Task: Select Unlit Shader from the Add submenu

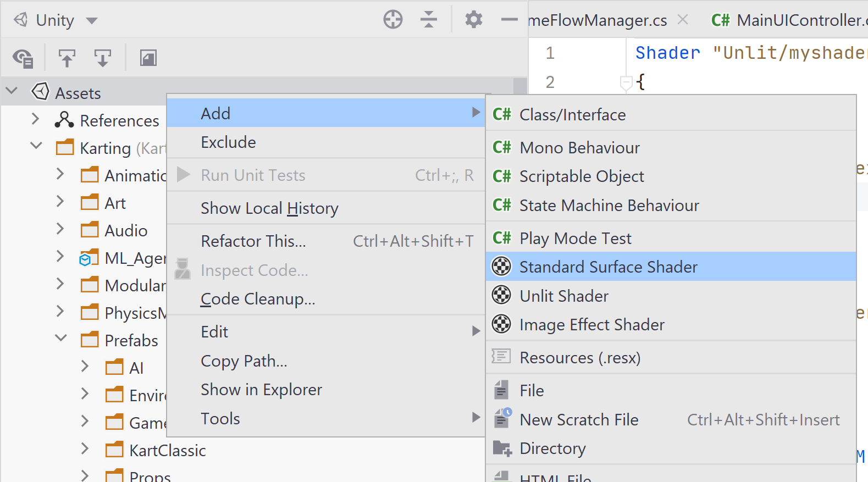Action: click(564, 296)
